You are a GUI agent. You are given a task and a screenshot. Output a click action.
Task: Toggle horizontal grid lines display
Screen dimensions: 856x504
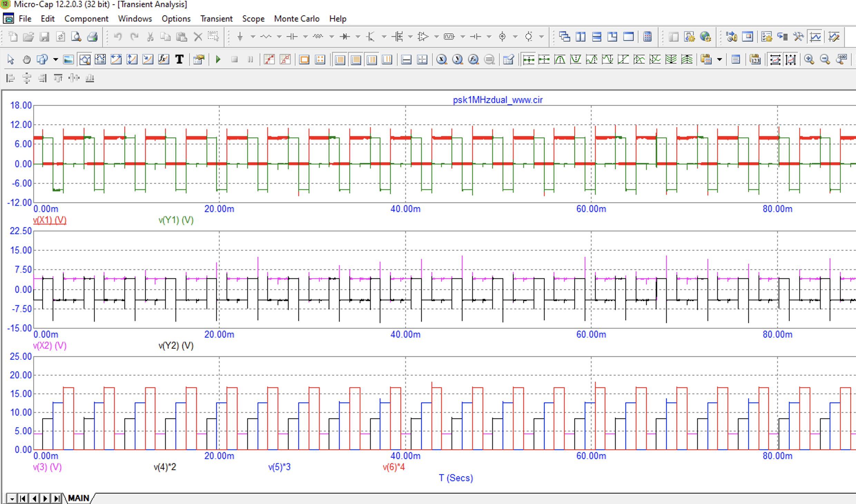[356, 60]
